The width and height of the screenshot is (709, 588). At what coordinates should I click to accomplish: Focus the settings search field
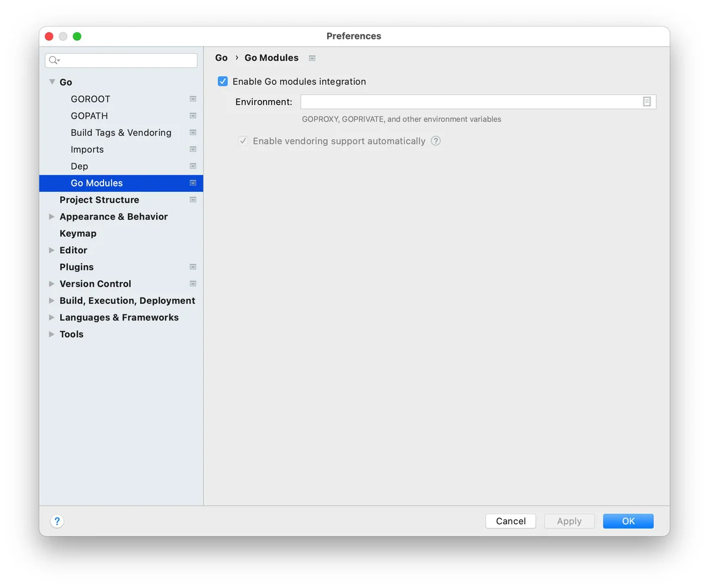coord(121,60)
